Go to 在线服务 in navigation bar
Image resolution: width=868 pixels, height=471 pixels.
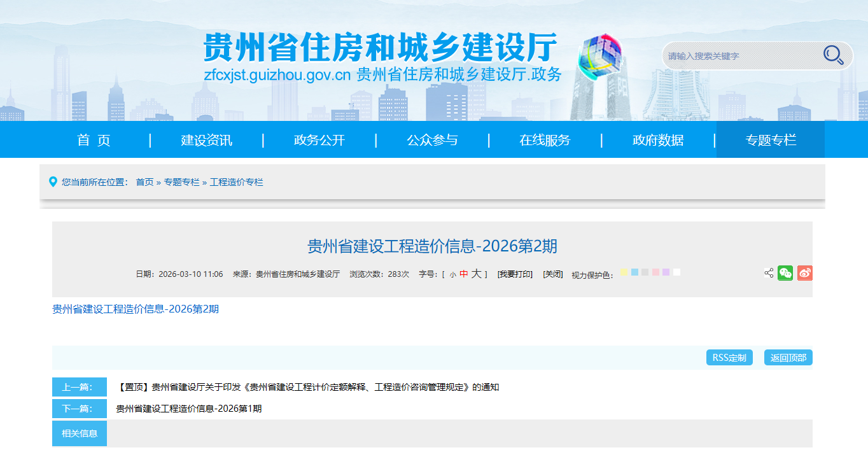pos(545,140)
